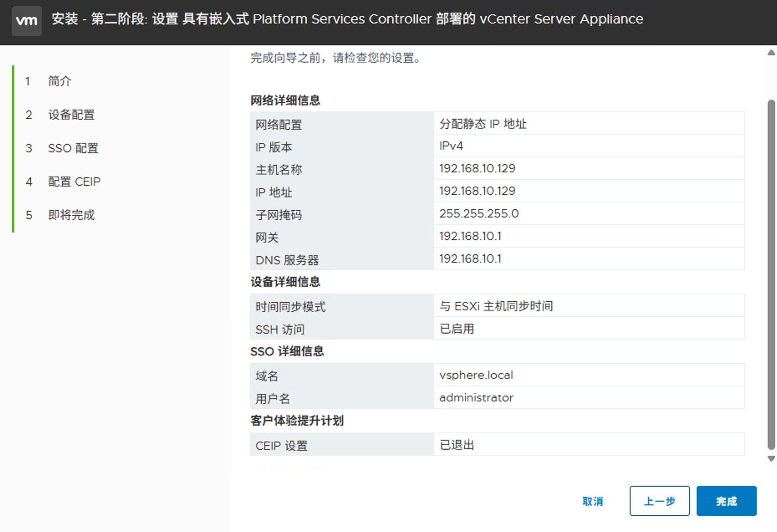This screenshot has height=532, width=777.
Task: Go to step 4 配置 CEIP
Action: tap(74, 182)
